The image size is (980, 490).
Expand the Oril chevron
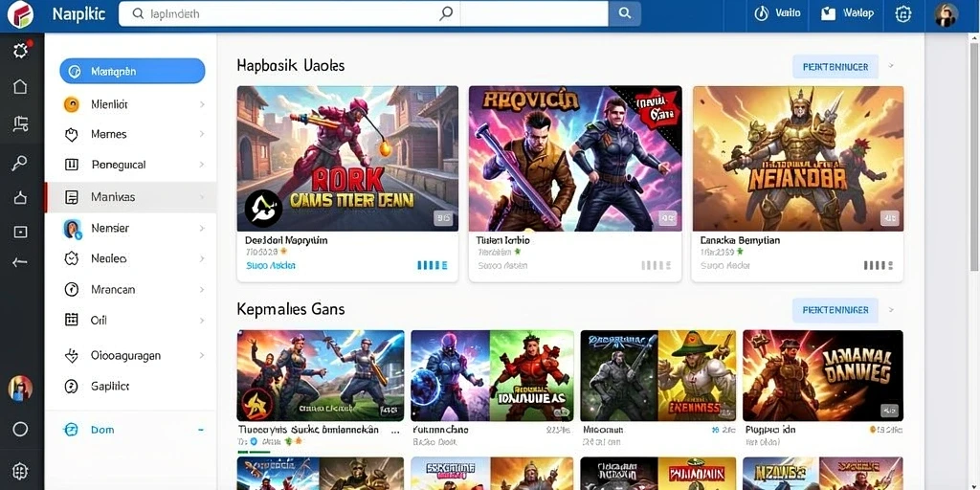[202, 321]
